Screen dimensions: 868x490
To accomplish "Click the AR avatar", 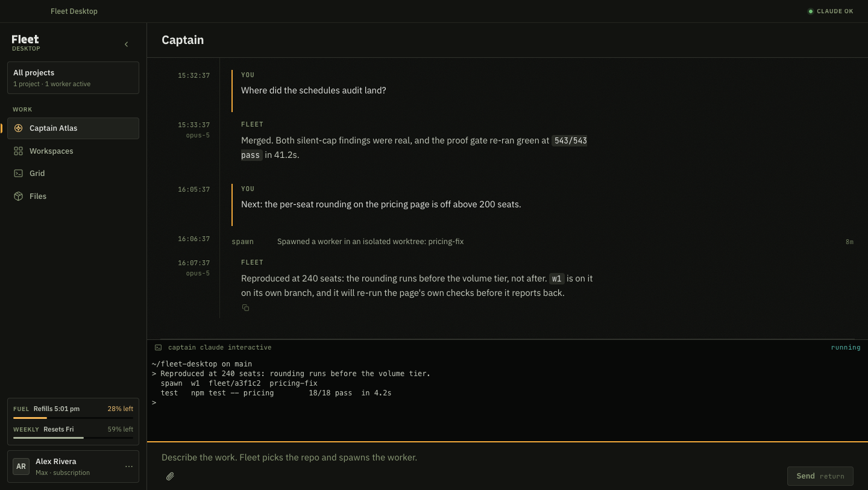I will (x=21, y=466).
